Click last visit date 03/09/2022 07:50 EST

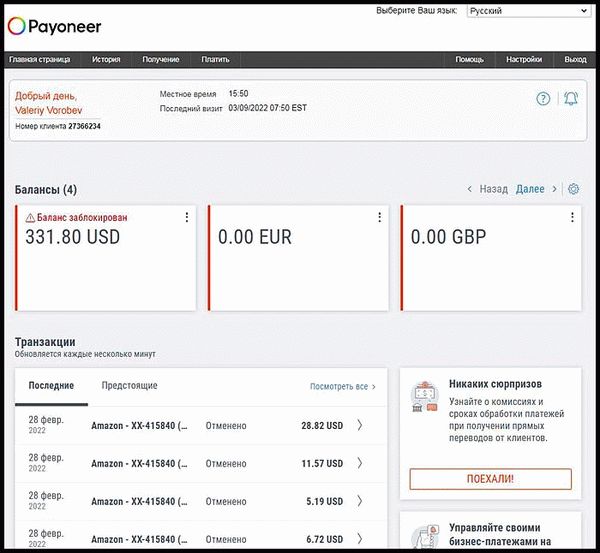[267, 108]
